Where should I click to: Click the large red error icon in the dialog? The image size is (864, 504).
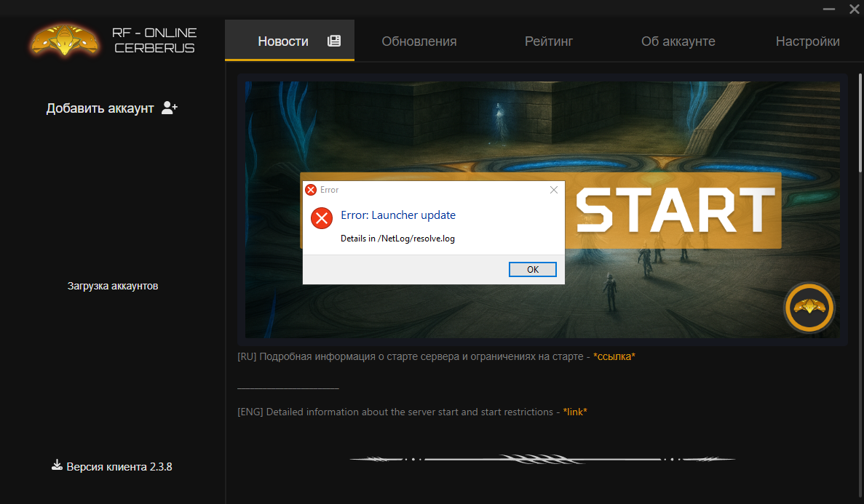click(x=322, y=217)
